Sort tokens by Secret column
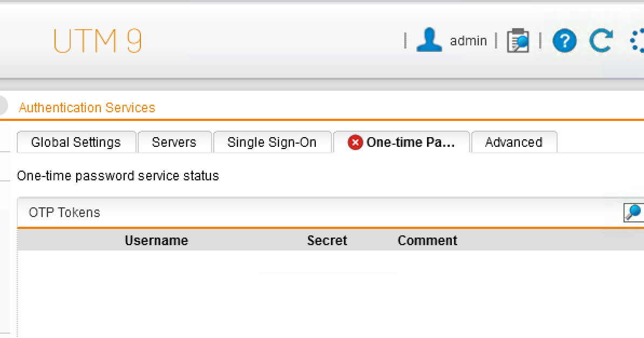Screen dimensions: 644x338 [x=327, y=241]
